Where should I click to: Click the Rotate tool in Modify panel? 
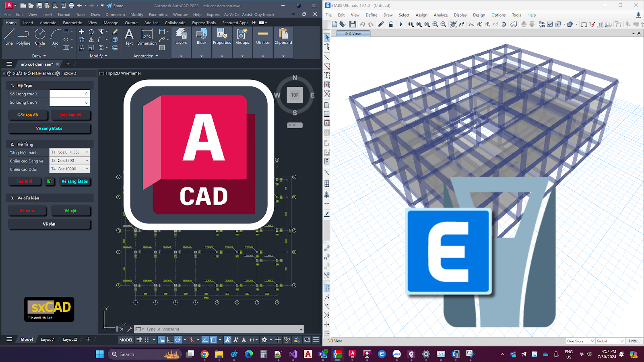(91, 31)
